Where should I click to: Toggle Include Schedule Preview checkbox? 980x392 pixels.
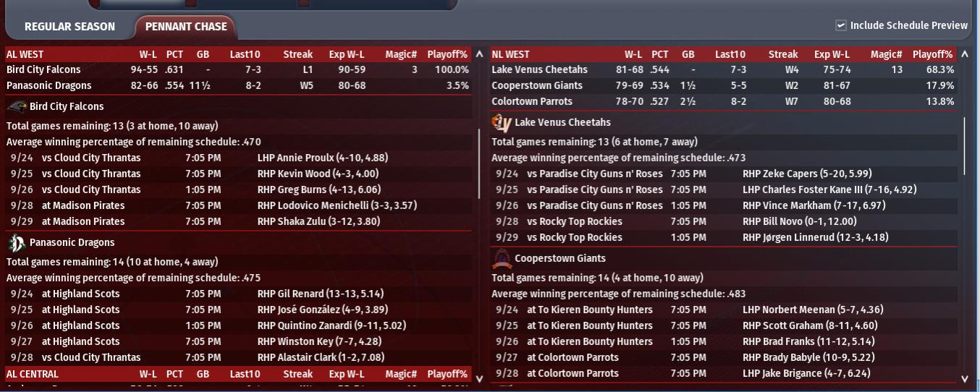(841, 25)
